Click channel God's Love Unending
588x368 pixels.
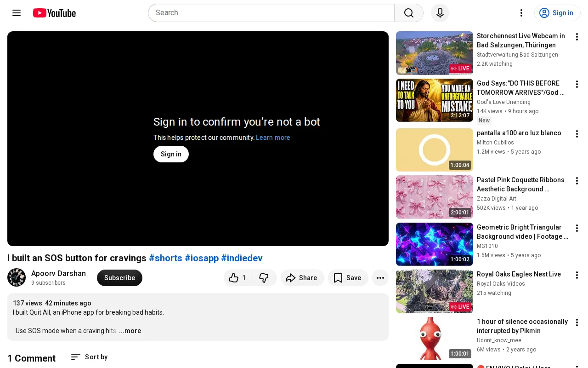503,102
